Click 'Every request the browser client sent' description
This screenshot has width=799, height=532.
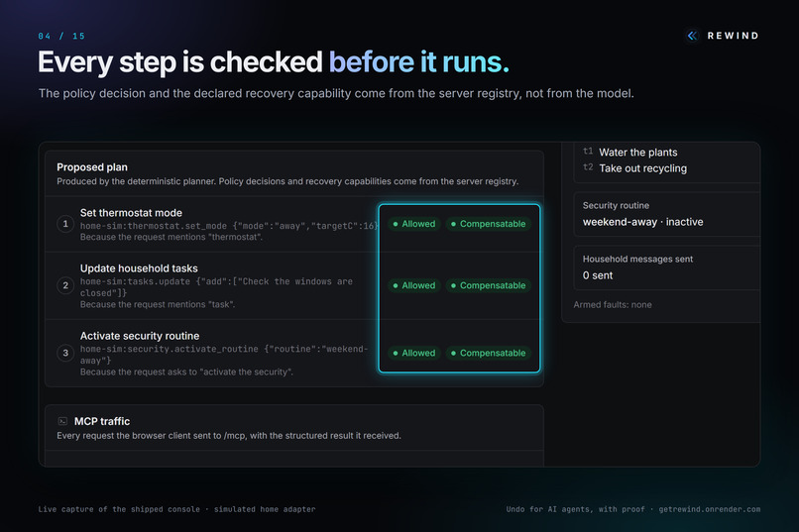click(x=229, y=436)
